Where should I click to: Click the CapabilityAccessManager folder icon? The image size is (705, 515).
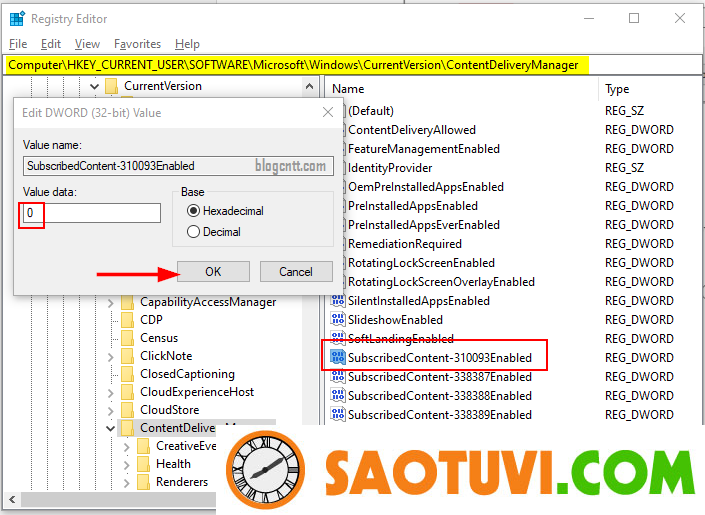pyautogui.click(x=128, y=302)
